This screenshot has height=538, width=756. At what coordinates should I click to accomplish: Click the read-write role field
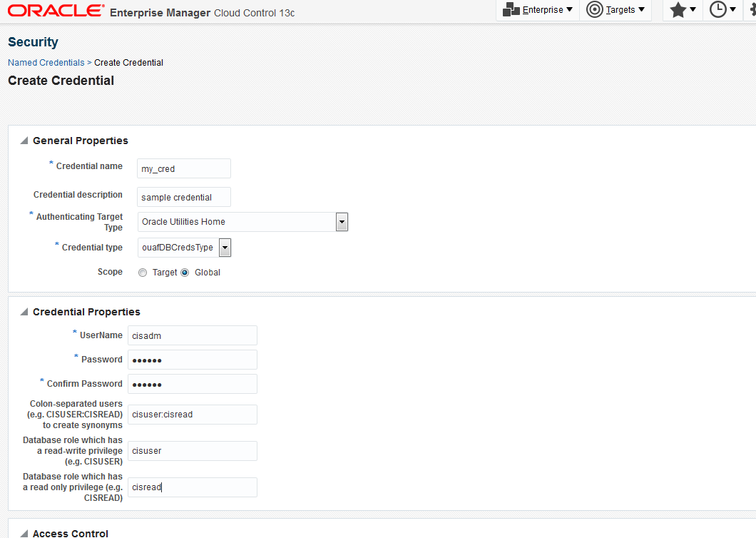click(193, 451)
